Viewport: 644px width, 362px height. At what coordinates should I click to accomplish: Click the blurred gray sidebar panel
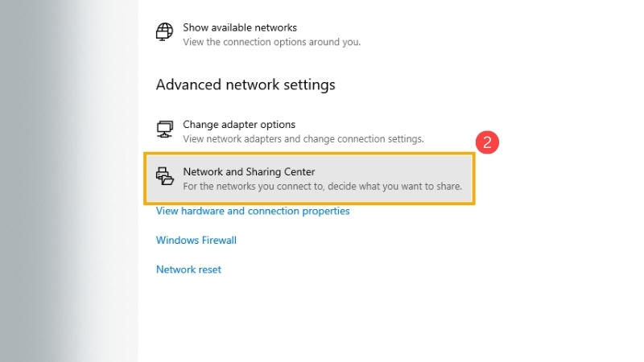click(x=68, y=181)
